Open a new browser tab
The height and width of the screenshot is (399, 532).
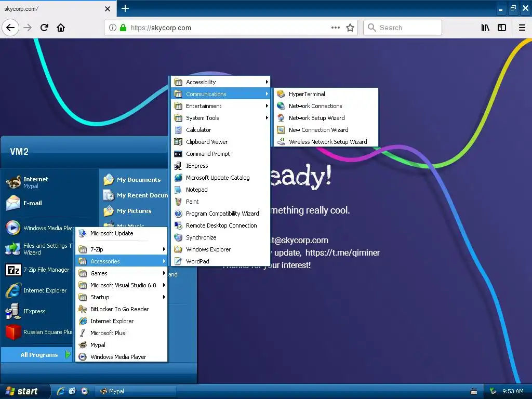tap(125, 8)
